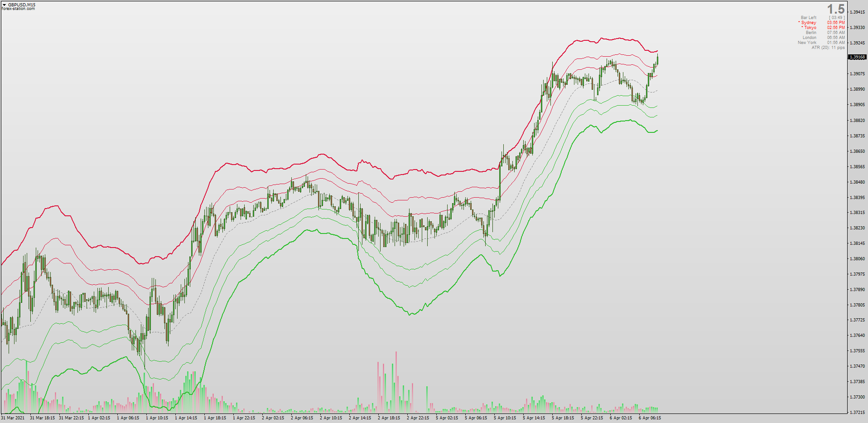The width and height of the screenshot is (868, 423).
Task: Click the ATR (20): 11 pips readout
Action: (x=828, y=48)
